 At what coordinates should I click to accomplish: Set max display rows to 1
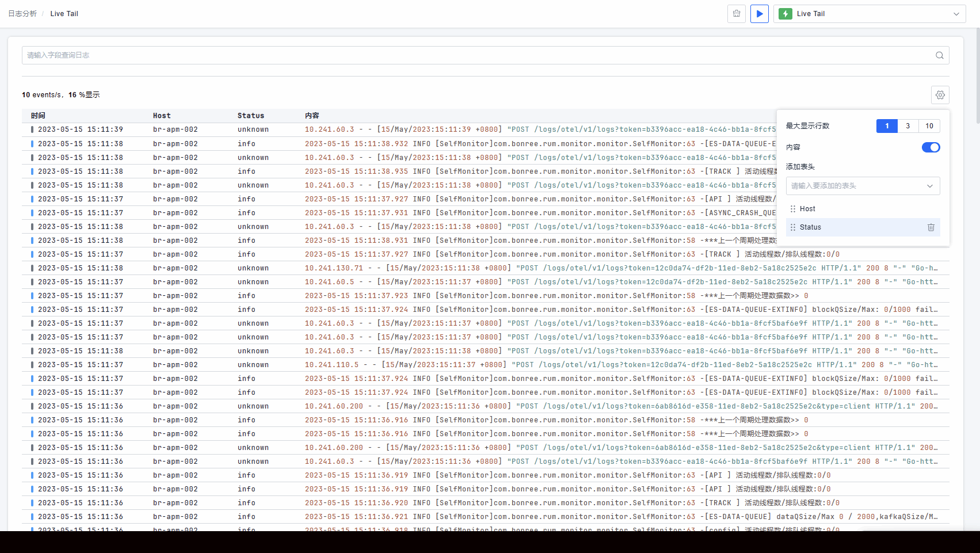click(x=887, y=126)
